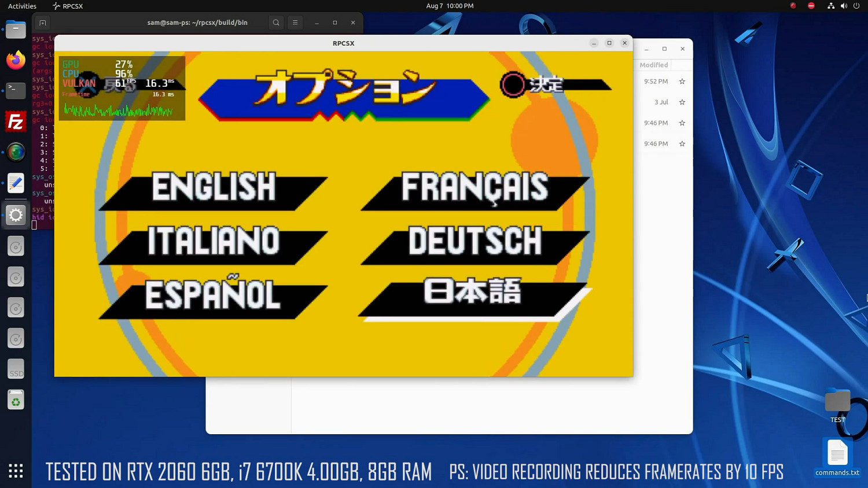Star the file modified 3 Jul
The width and height of the screenshot is (868, 488).
click(x=682, y=102)
